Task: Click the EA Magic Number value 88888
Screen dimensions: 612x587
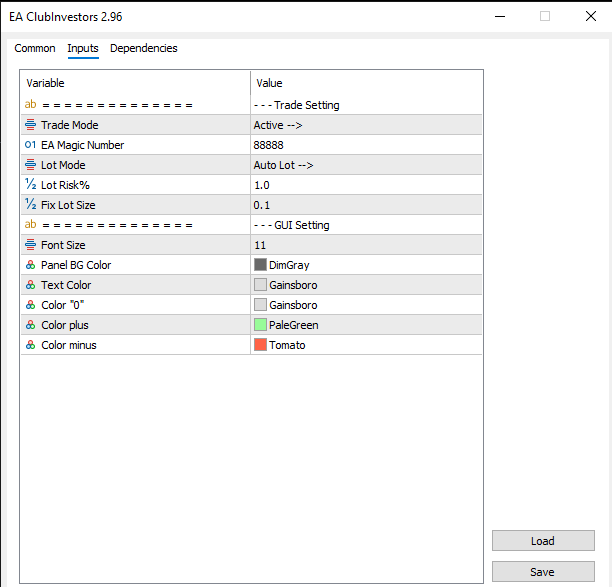Action: pyautogui.click(x=269, y=145)
